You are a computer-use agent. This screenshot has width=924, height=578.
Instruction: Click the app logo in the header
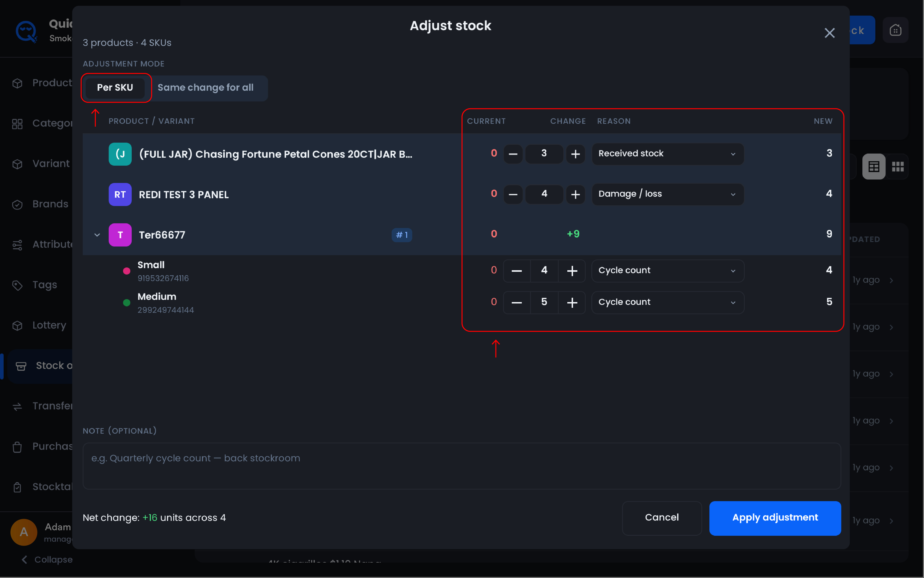(26, 31)
